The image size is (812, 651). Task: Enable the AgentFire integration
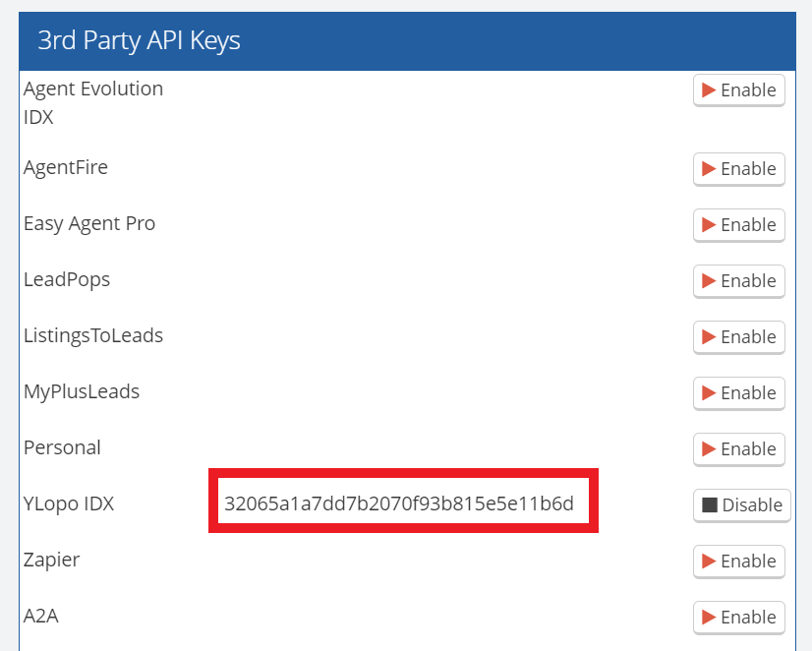[739, 169]
